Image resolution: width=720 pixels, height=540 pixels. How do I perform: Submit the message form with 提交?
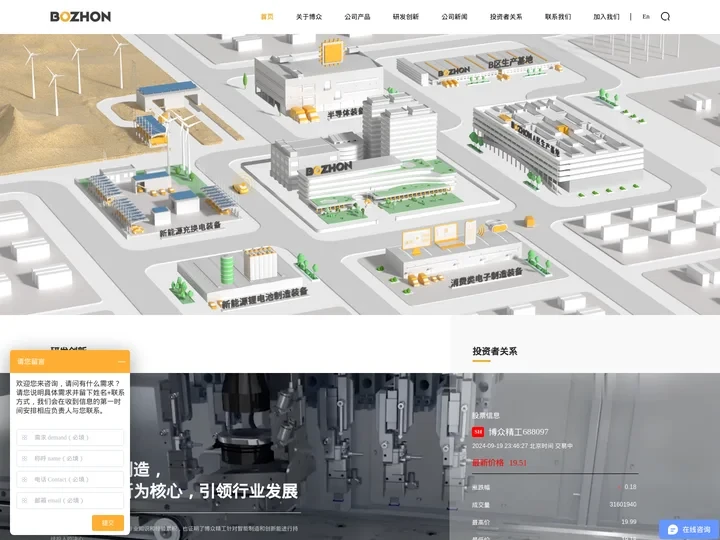pyautogui.click(x=108, y=523)
